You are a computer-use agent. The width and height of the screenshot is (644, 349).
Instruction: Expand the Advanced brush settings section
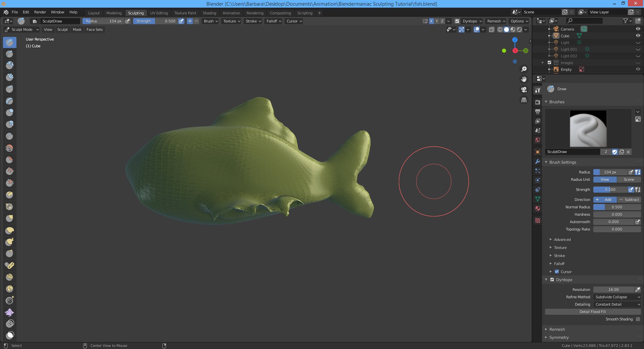click(x=562, y=240)
